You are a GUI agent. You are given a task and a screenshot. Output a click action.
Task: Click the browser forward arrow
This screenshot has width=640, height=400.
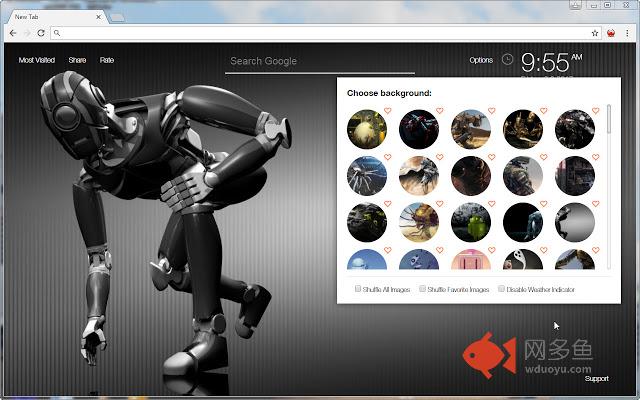click(x=27, y=33)
